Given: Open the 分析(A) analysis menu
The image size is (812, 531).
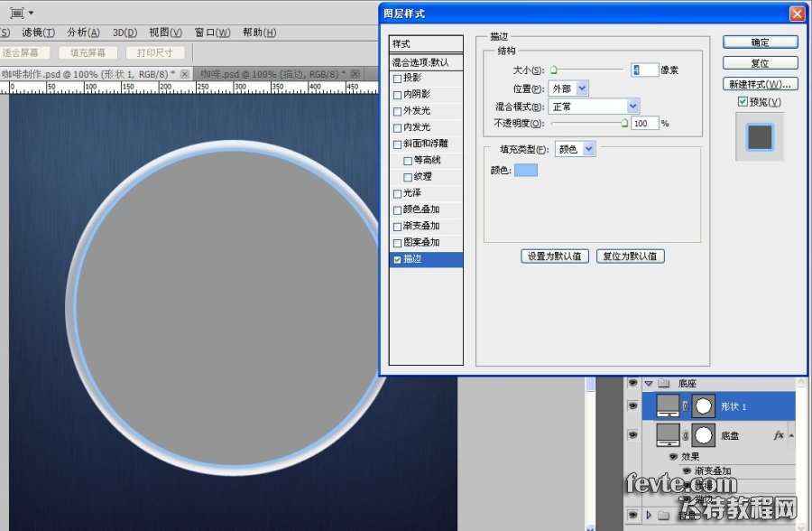Looking at the screenshot, I should 83,33.
